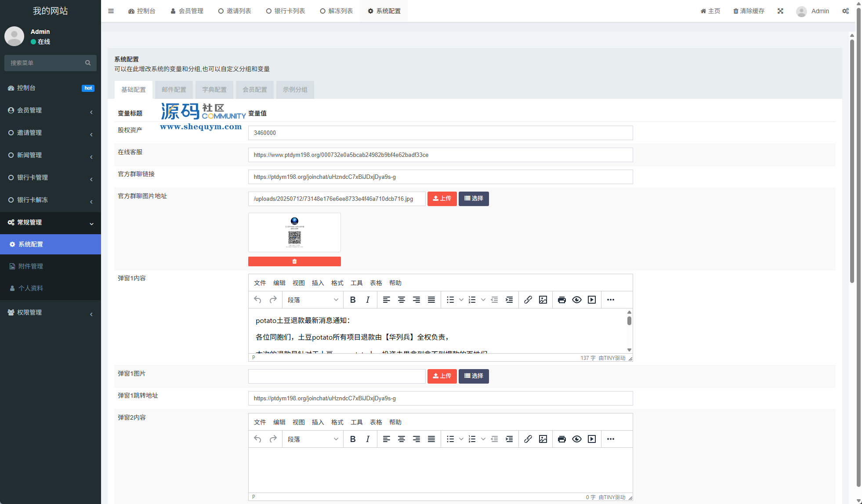Switch to 邮件配置 tab
Viewport: 862px width, 504px height.
[174, 90]
